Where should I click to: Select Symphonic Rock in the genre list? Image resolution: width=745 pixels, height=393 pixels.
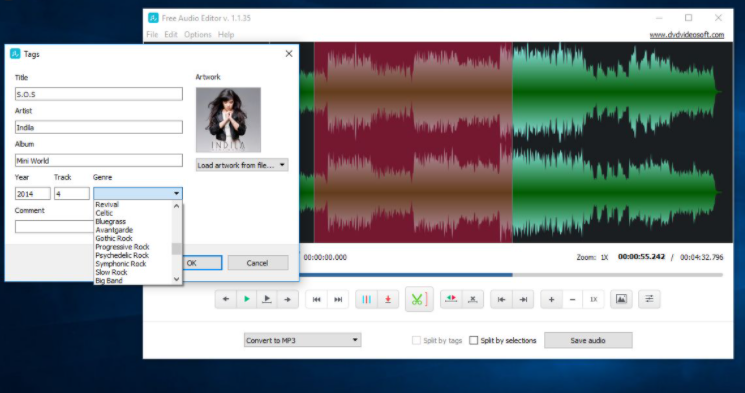(133, 264)
